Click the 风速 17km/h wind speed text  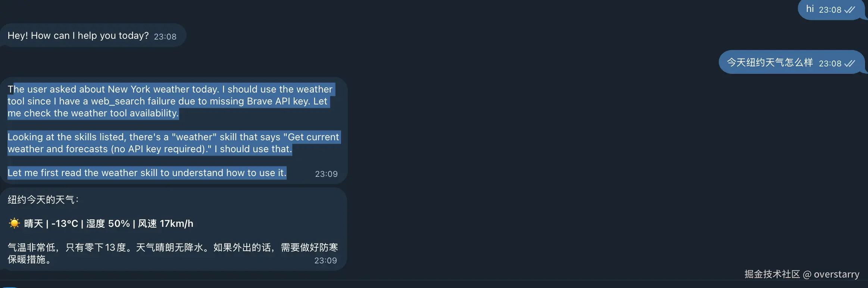click(166, 223)
